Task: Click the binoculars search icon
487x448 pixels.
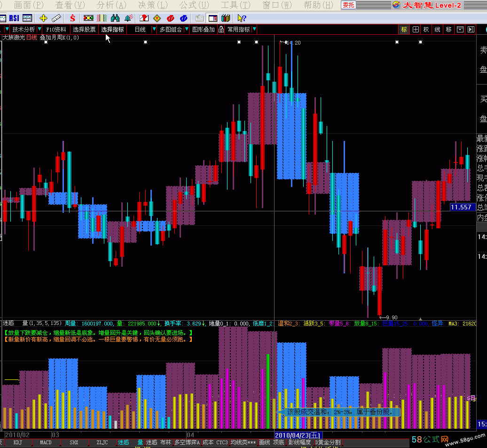Action: (x=115, y=18)
